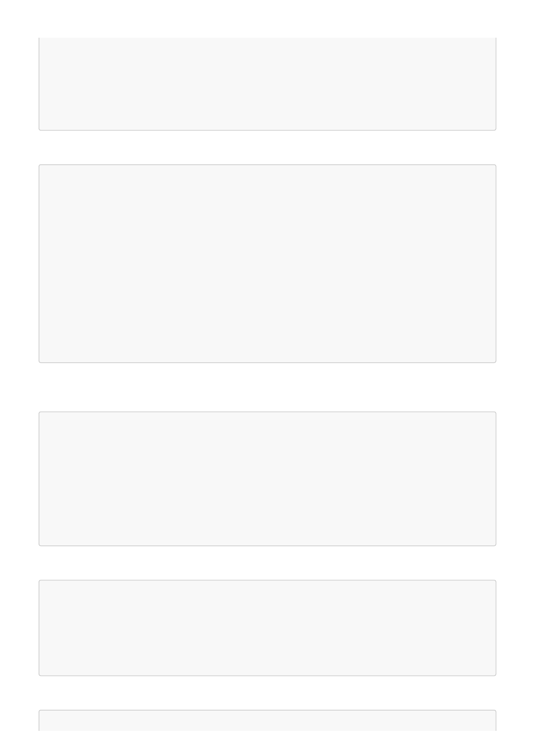Viewport: 534px width, 756px height.
Task: Click the cut-off gray box at page bottom
Action: click(267, 720)
